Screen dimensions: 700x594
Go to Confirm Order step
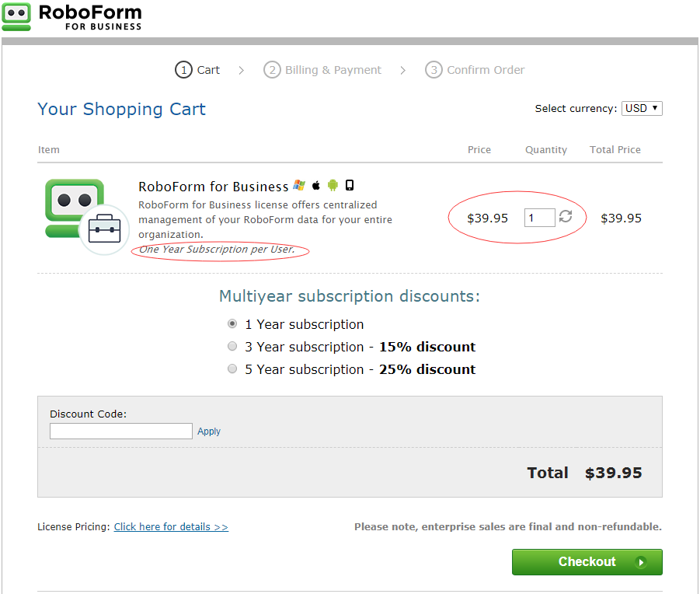(x=475, y=70)
